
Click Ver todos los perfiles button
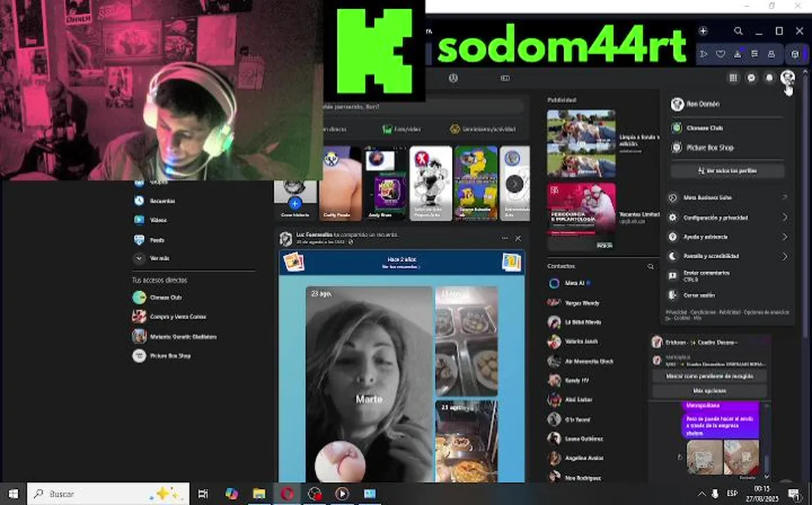coord(728,170)
